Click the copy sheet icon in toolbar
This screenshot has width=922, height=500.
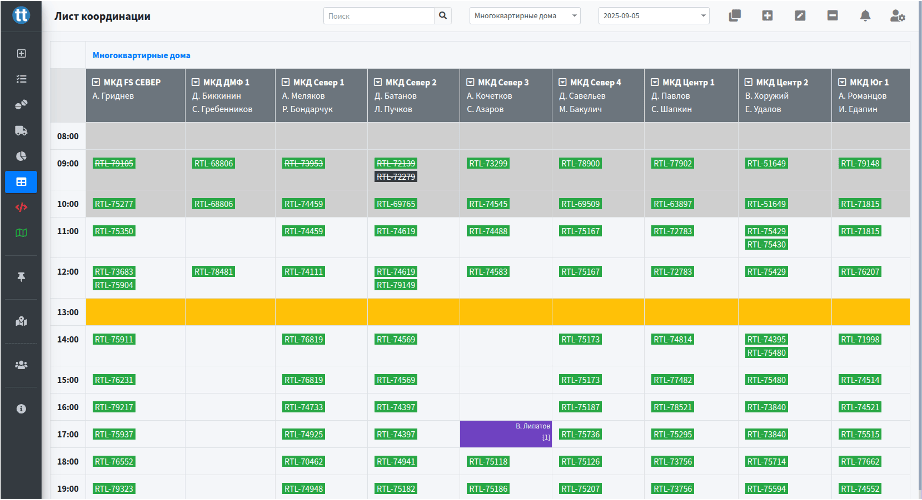pos(735,16)
